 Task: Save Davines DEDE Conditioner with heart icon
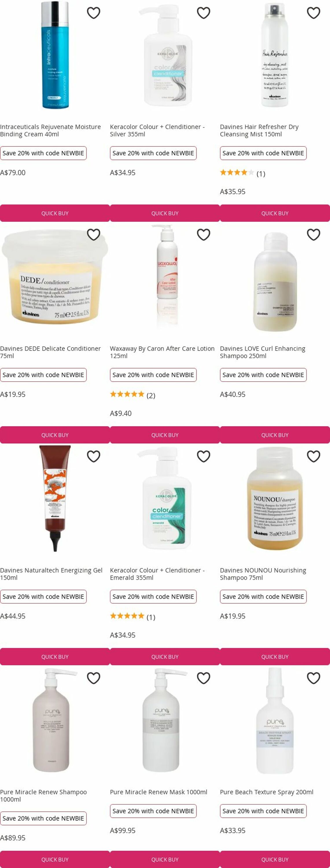tap(94, 235)
